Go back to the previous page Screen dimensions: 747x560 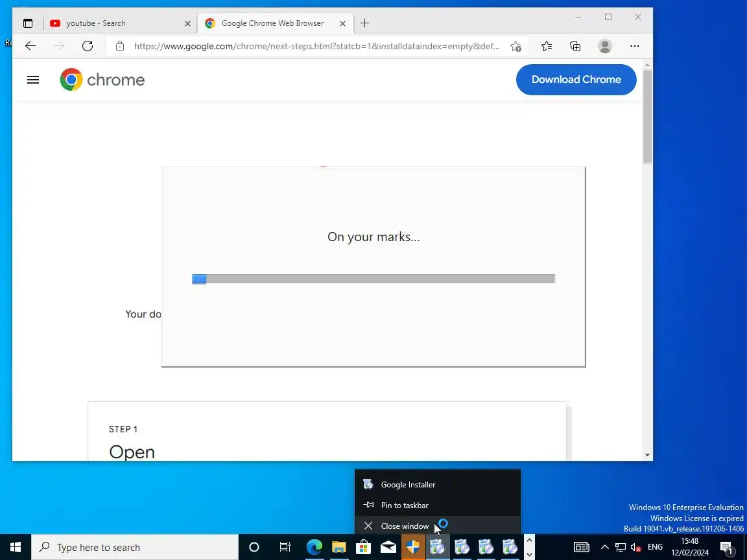[x=30, y=46]
